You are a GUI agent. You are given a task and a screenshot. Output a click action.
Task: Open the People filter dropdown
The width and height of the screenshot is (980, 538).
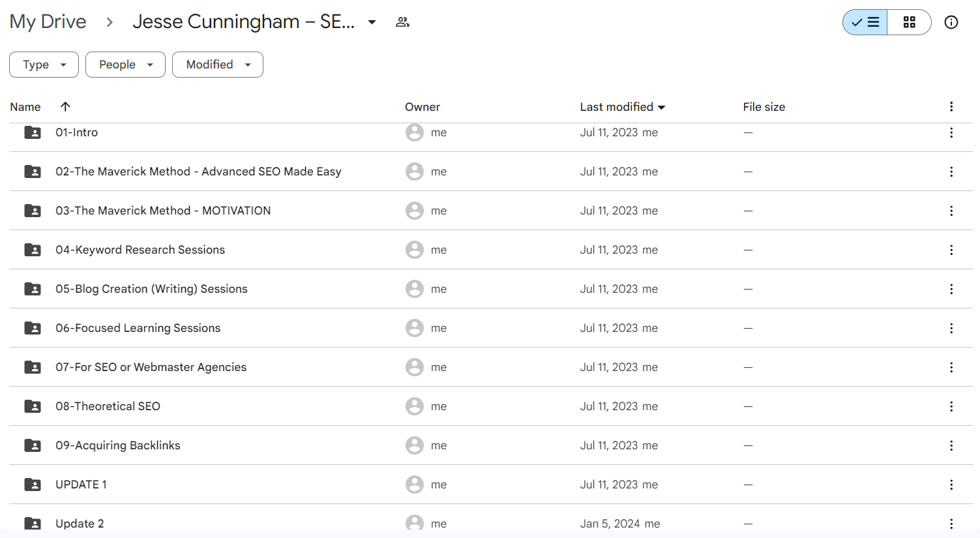pyautogui.click(x=125, y=65)
